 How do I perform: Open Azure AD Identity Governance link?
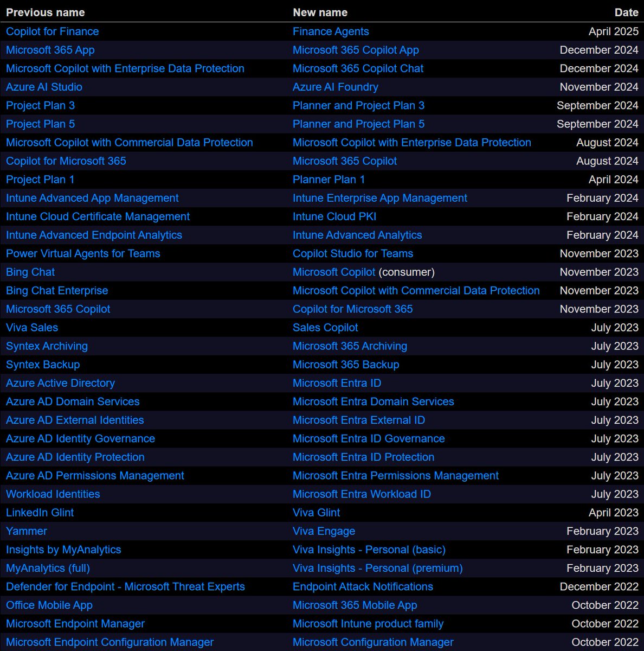pyautogui.click(x=80, y=438)
